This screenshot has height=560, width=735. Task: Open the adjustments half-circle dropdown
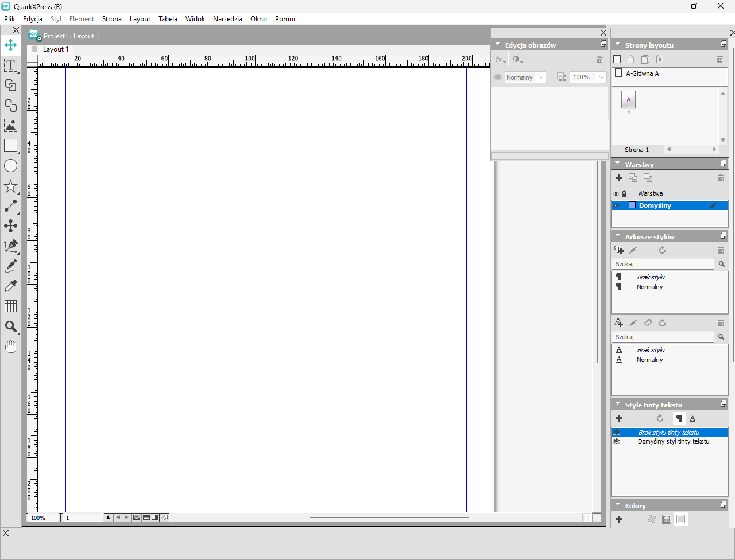(x=517, y=60)
